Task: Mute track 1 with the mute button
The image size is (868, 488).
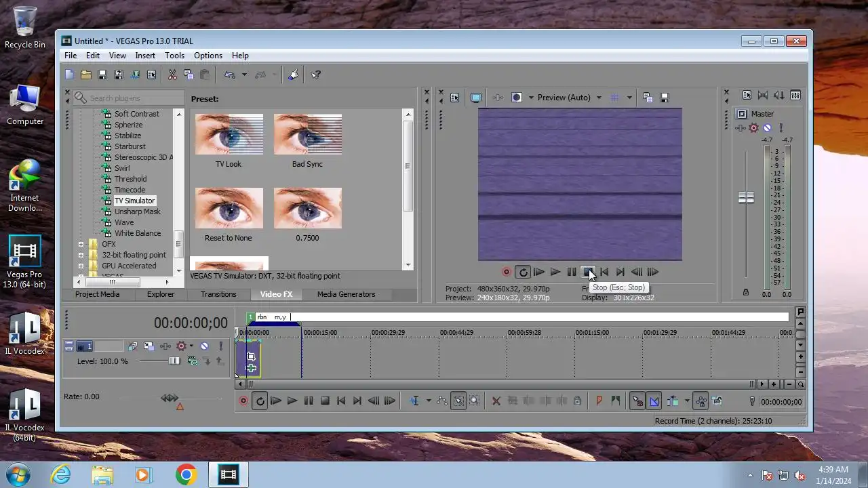Action: click(204, 346)
